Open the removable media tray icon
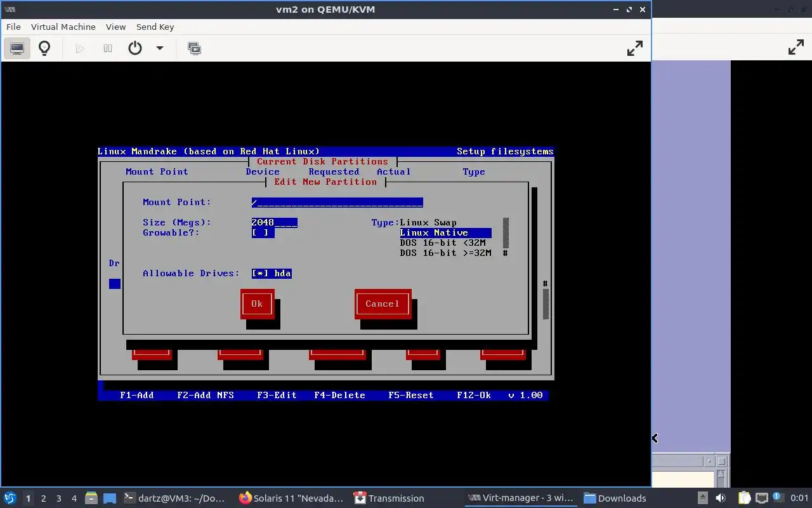 coord(702,498)
